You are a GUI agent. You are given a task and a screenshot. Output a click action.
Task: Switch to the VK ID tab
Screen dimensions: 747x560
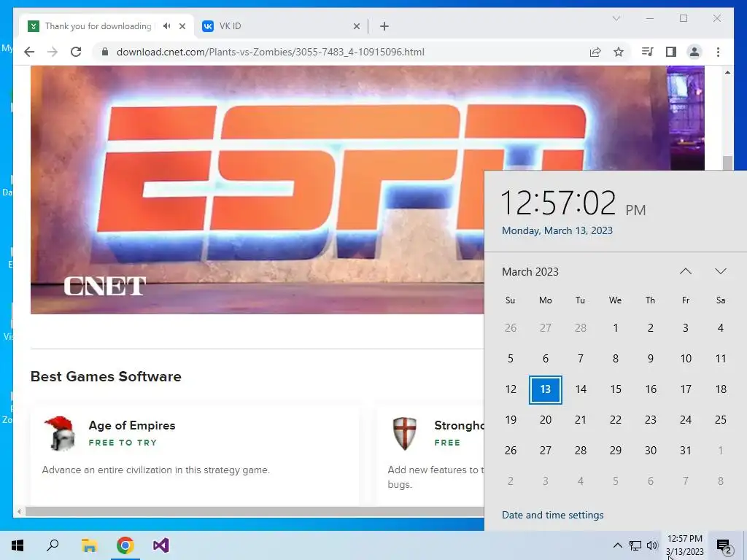pos(281,26)
